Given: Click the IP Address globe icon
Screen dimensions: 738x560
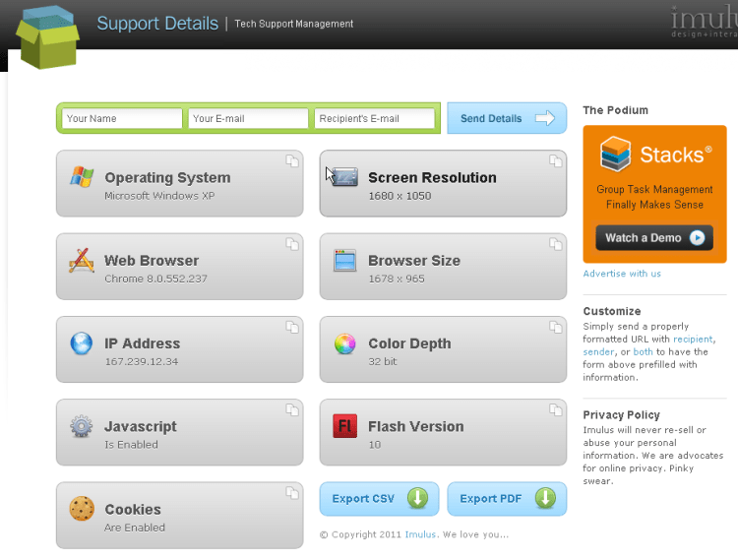Looking at the screenshot, I should click(82, 343).
